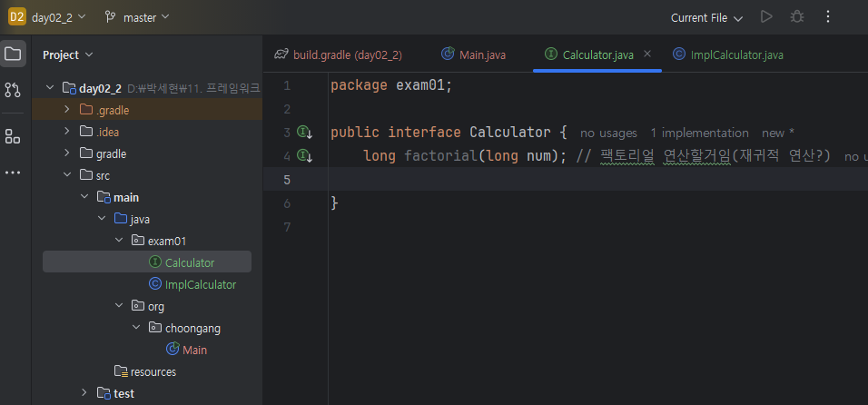Expand the test folder
868x405 pixels.
click(84, 393)
